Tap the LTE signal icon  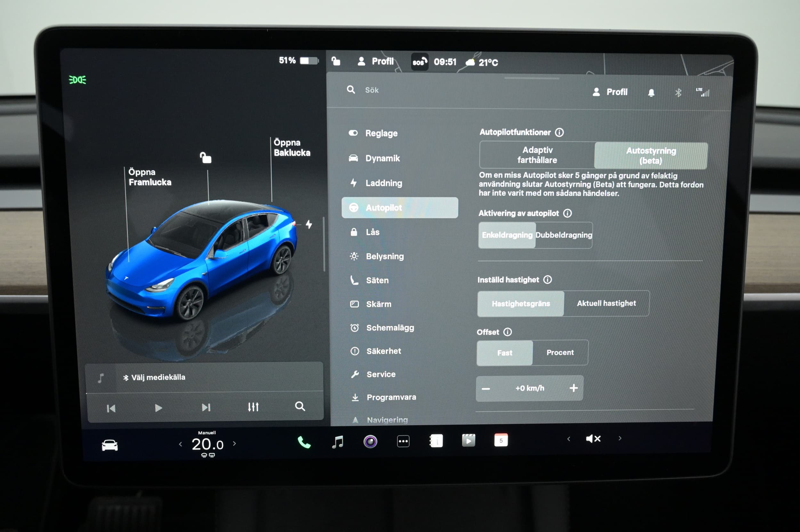(703, 92)
